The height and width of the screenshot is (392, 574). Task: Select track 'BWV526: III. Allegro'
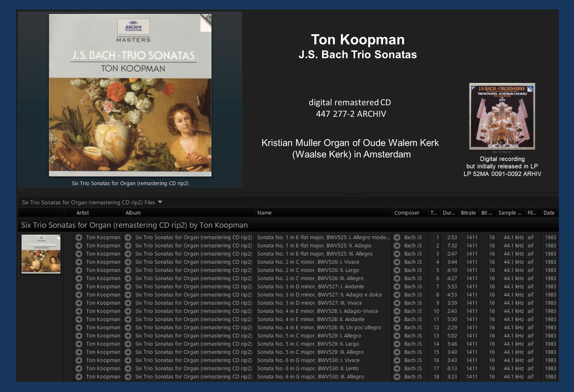point(310,278)
